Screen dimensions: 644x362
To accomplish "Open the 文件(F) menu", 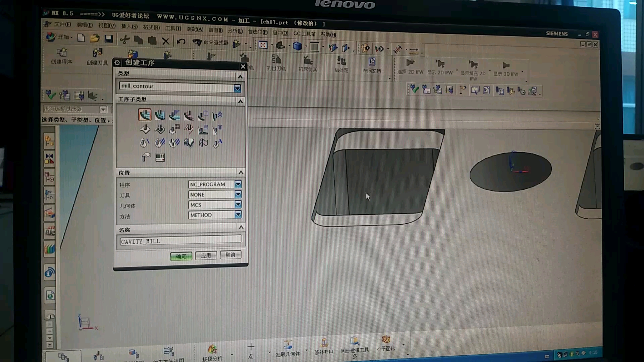I will (62, 24).
